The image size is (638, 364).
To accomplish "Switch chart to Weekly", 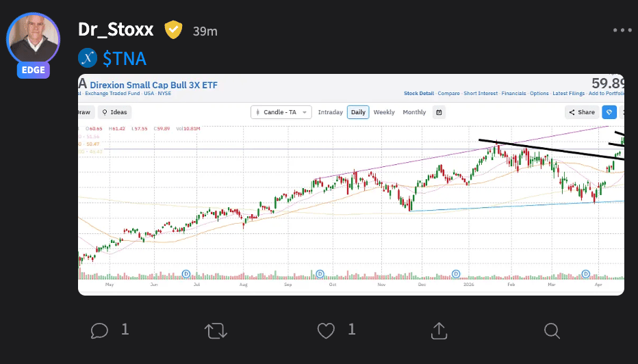I will point(384,112).
